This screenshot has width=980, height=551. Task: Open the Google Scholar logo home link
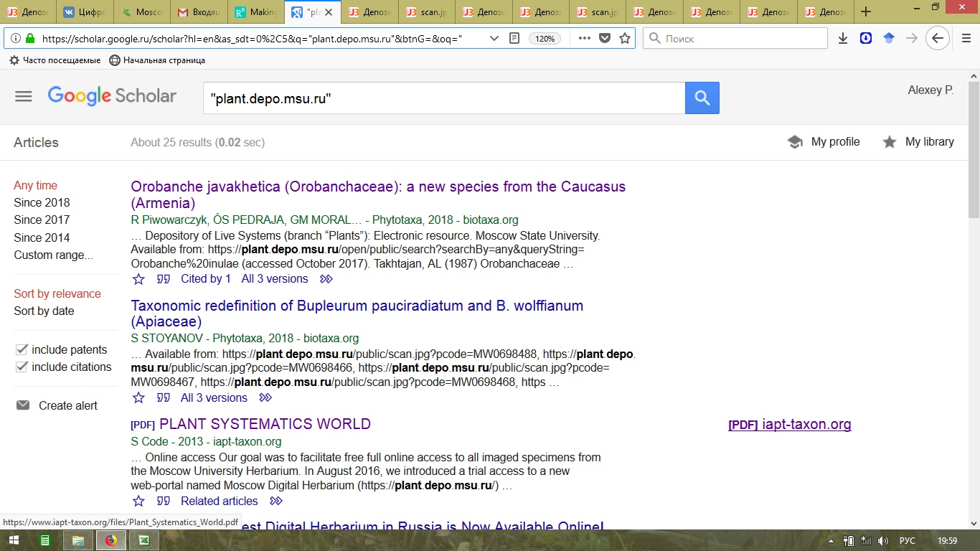112,96
